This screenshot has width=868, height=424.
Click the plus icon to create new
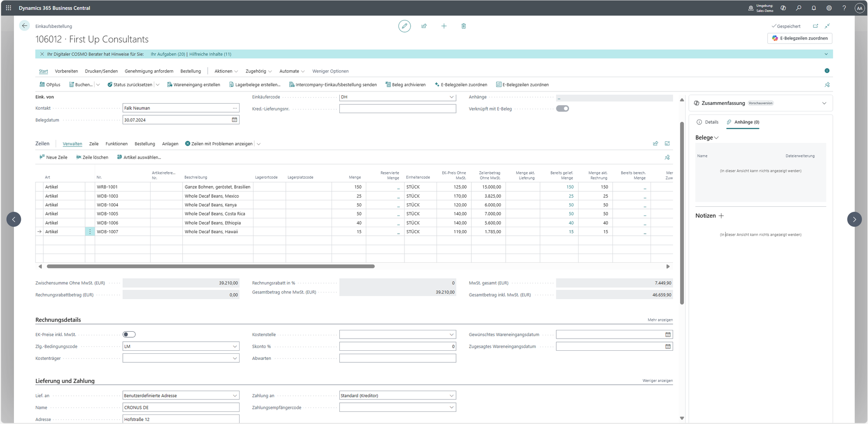(444, 26)
